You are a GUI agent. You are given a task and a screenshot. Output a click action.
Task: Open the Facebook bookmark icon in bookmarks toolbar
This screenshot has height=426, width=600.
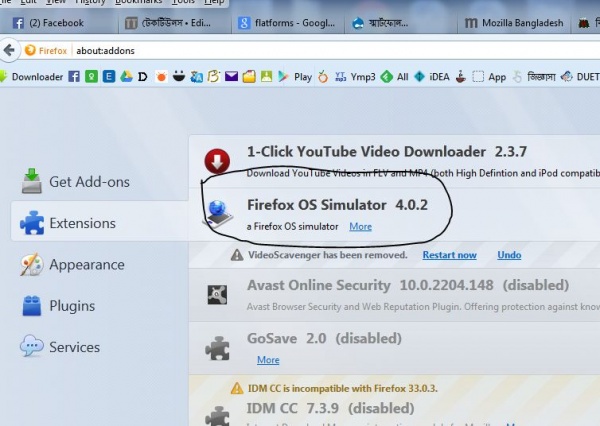pos(74,77)
